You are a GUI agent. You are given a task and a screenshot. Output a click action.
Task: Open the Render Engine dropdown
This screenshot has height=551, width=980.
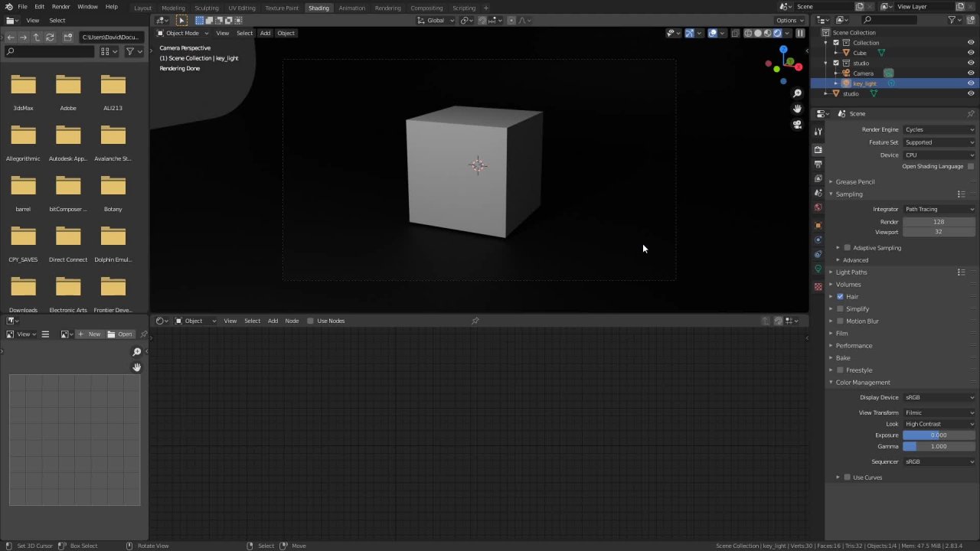click(x=939, y=129)
